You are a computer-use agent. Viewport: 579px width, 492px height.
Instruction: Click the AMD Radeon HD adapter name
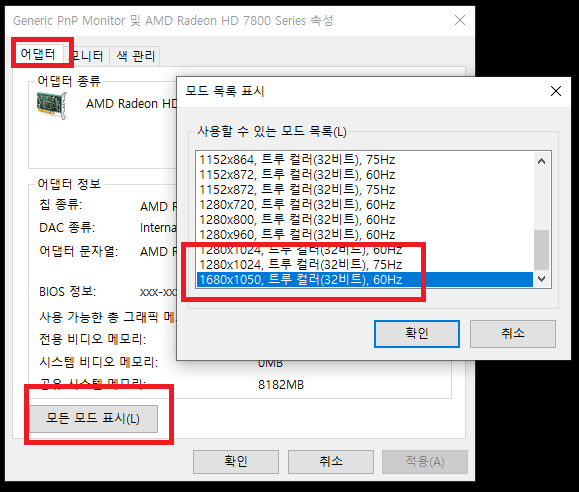tap(131, 104)
